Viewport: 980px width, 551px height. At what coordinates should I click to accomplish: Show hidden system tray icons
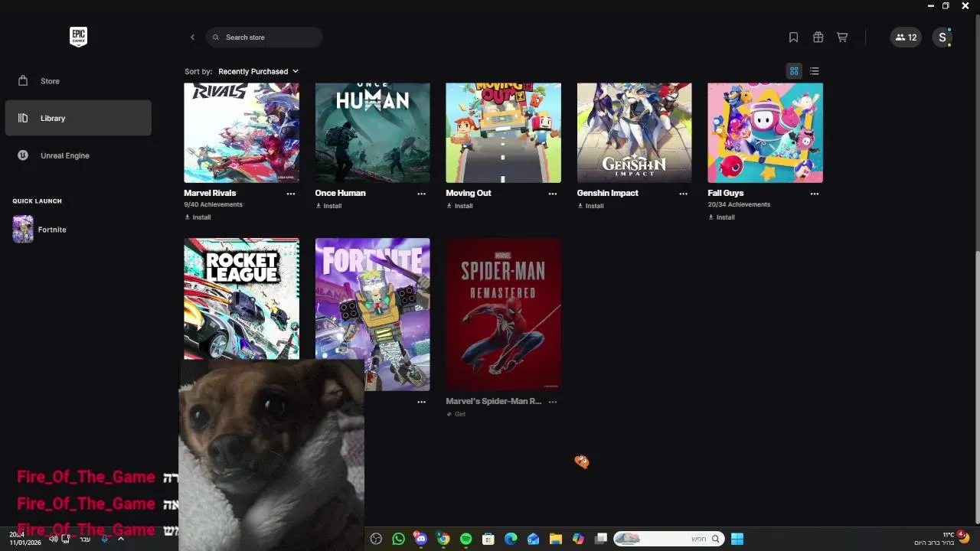pos(120,539)
